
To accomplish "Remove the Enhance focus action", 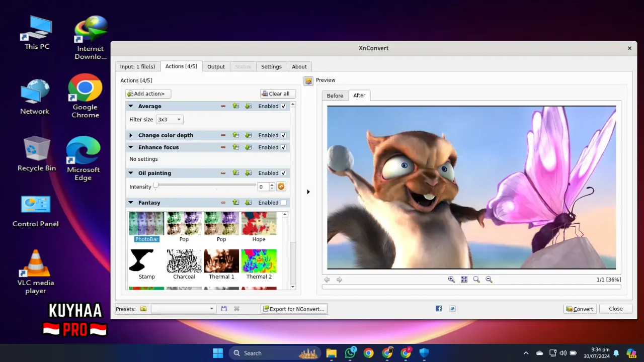I will [223, 147].
